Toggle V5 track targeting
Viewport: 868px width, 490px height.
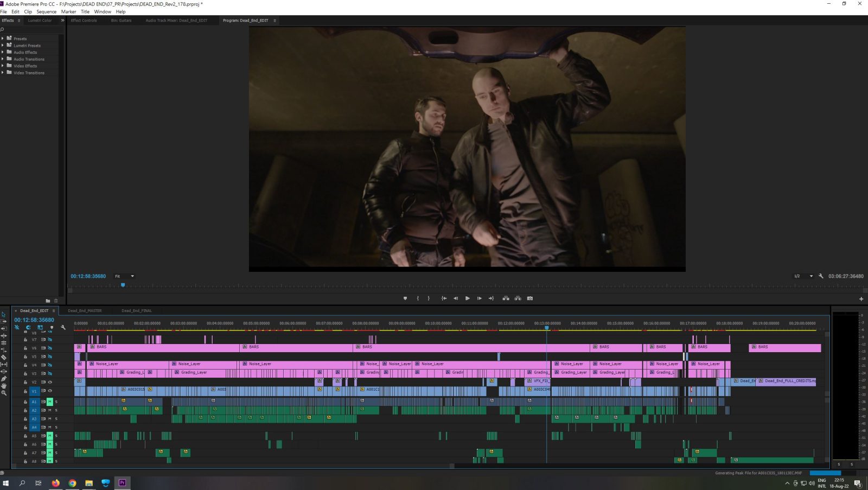point(34,357)
